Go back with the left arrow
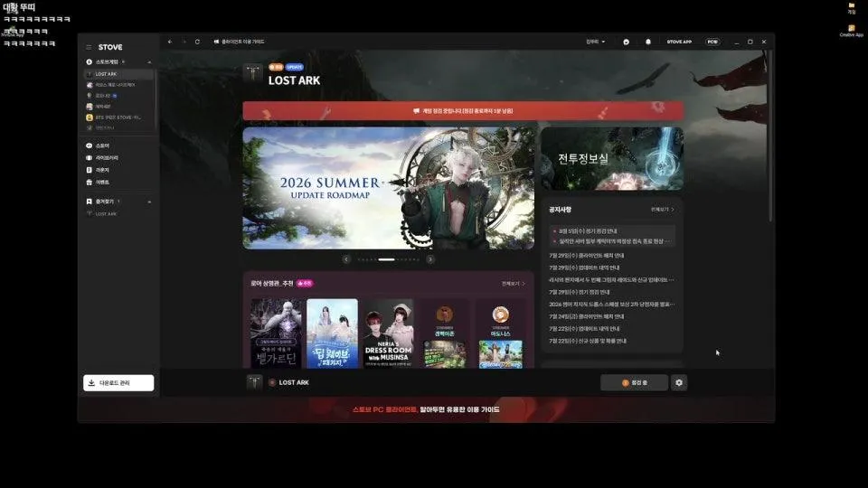Screen dimensions: 868x488 (x=170, y=42)
